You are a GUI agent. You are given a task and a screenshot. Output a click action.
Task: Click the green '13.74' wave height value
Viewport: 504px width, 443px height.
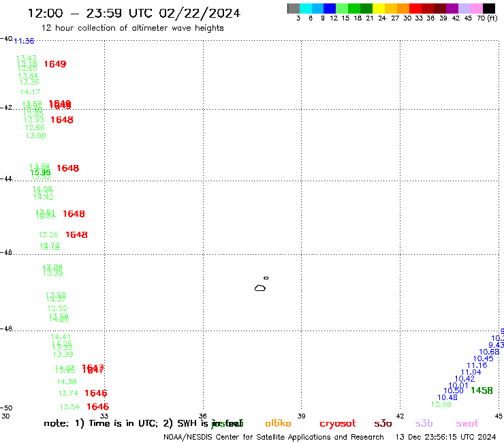coord(68,393)
